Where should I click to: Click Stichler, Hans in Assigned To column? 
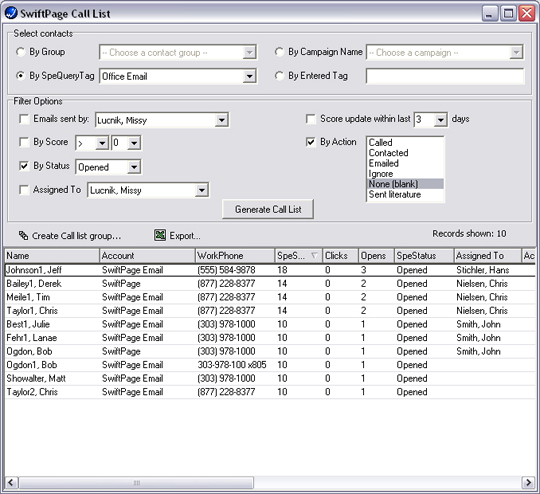482,270
